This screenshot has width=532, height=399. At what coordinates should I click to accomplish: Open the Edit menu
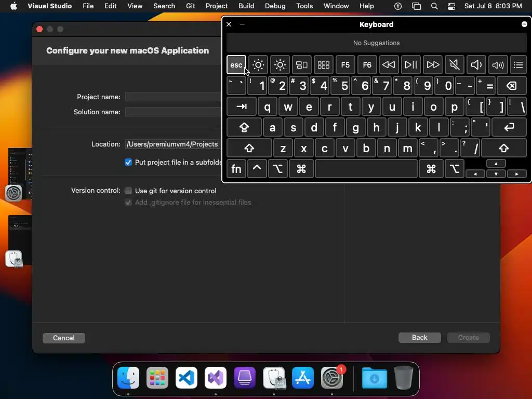(110, 6)
